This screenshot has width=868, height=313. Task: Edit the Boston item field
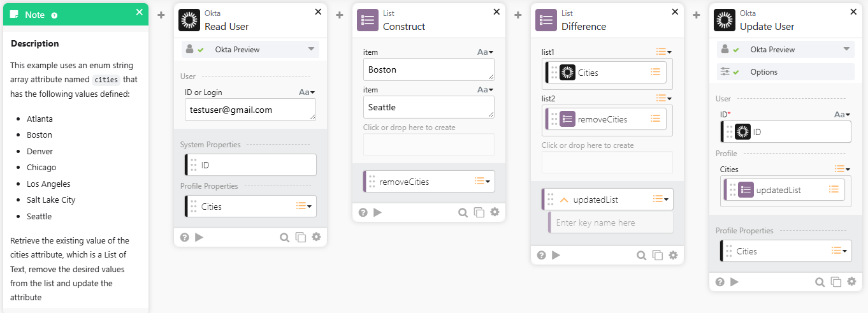429,69
